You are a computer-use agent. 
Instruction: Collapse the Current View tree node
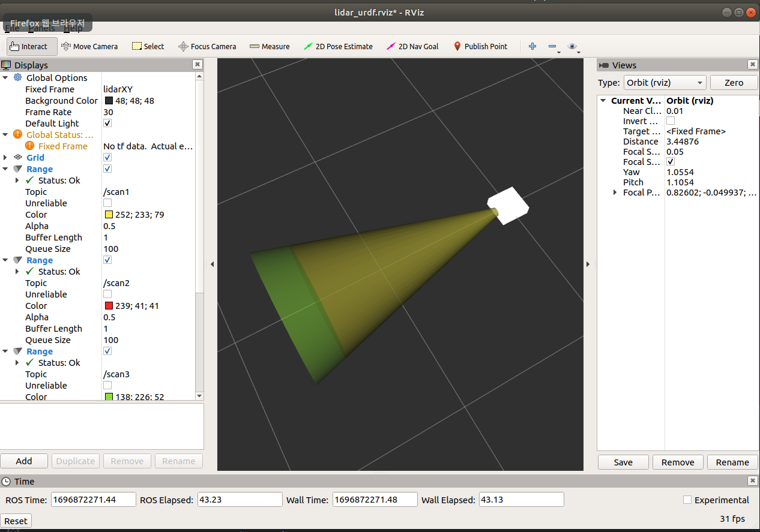tap(603, 100)
